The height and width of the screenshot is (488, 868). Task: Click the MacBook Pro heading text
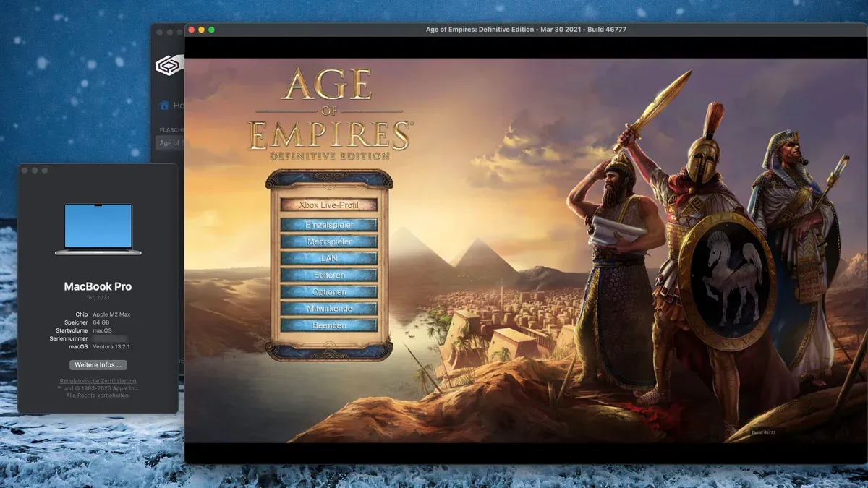[x=98, y=286]
